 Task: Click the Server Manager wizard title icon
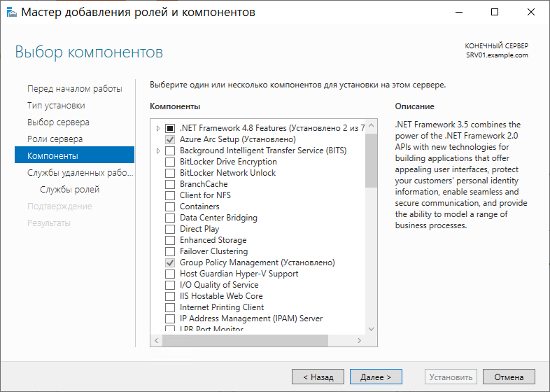(12, 13)
